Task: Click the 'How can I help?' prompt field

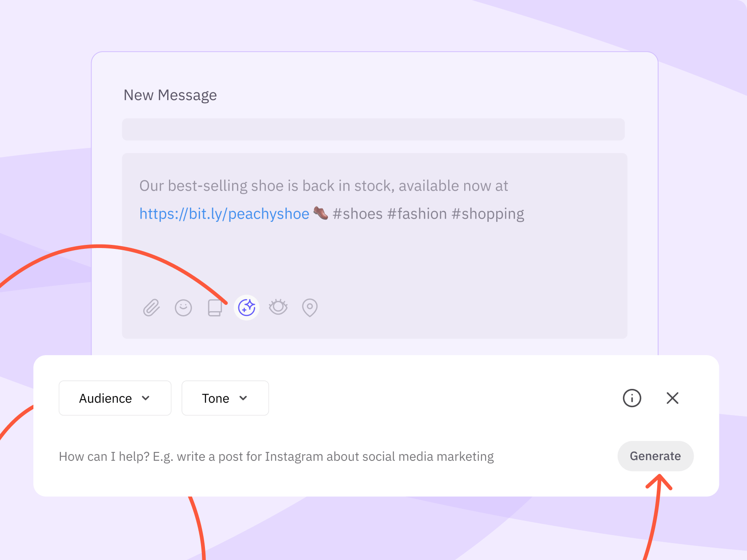Action: click(276, 456)
